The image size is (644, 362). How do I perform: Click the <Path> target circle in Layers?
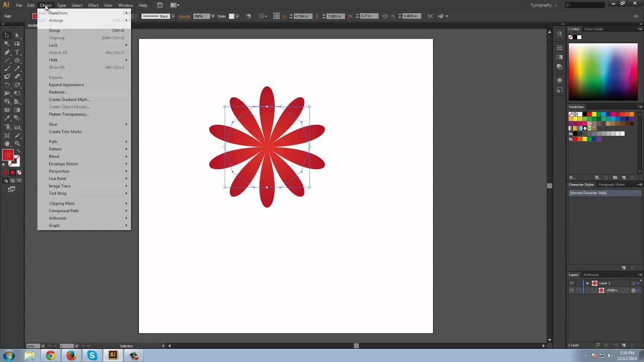point(633,290)
